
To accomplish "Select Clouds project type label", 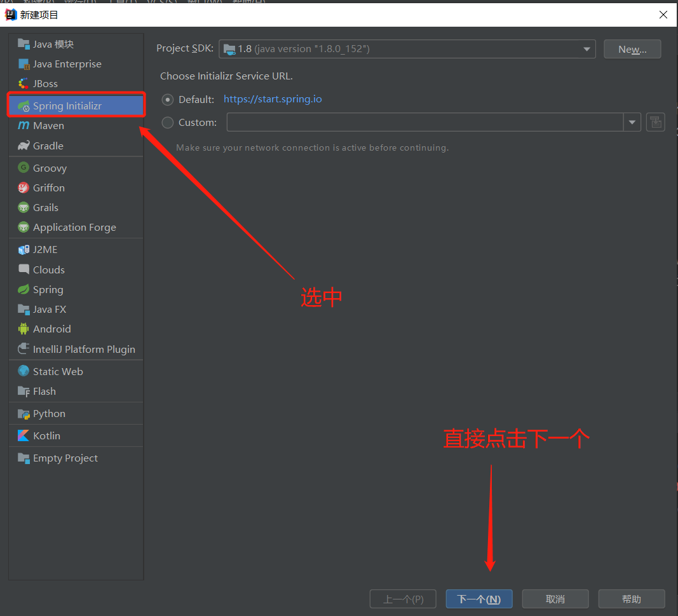I will point(49,270).
